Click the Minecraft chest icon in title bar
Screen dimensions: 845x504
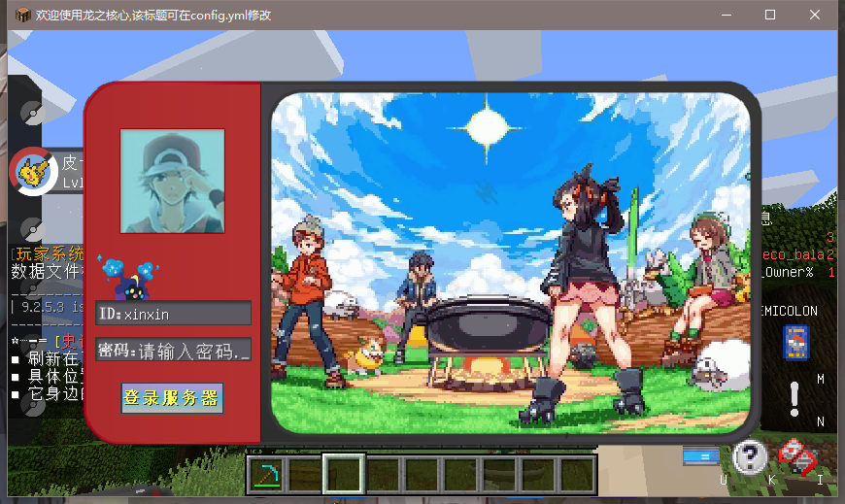click(22, 15)
